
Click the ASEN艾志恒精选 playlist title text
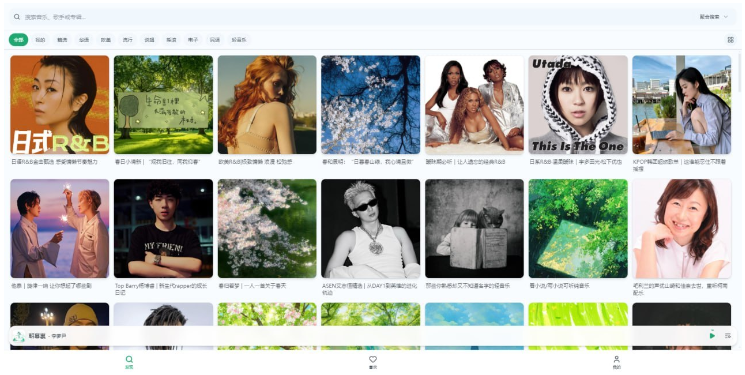(369, 289)
